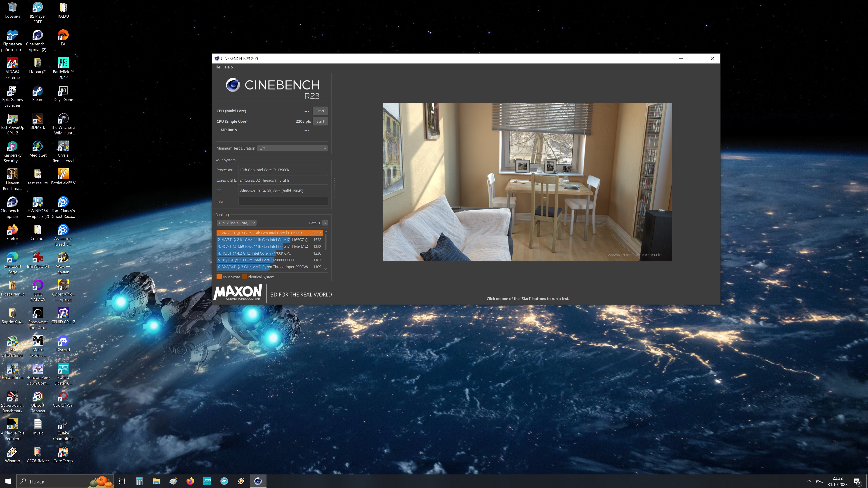Click the MSI Afterburner desktop icon
The image size is (868, 488).
tap(12, 341)
